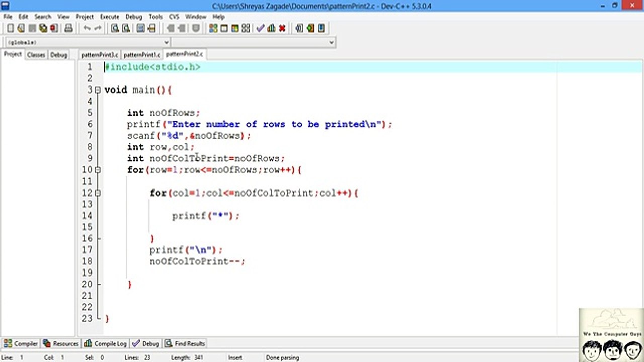Image resolution: width=644 pixels, height=362 pixels.
Task: Switch to the Classes panel tab
Action: [36, 55]
